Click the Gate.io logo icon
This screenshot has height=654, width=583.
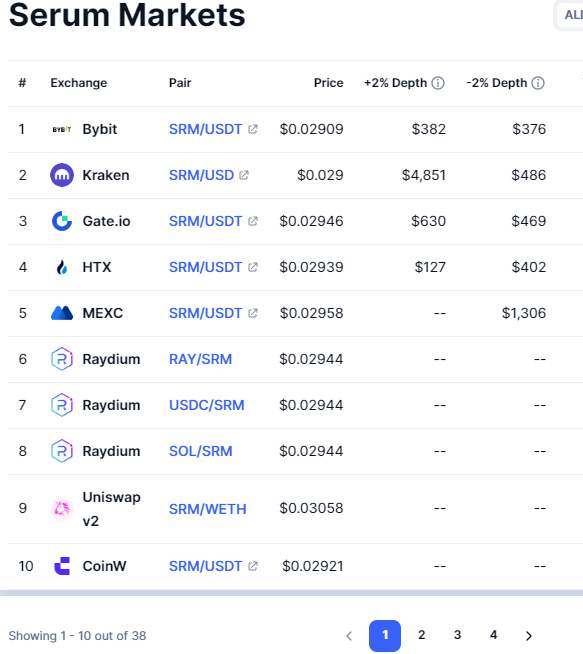click(62, 221)
